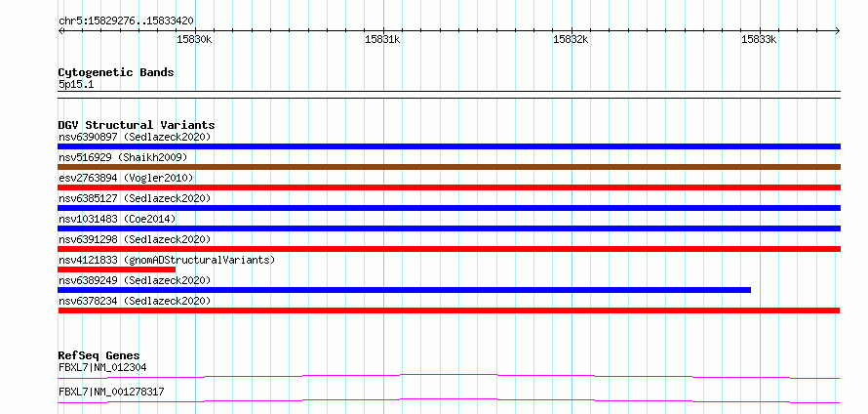Click the FBXL7|NM_012304 gene label

[102, 367]
